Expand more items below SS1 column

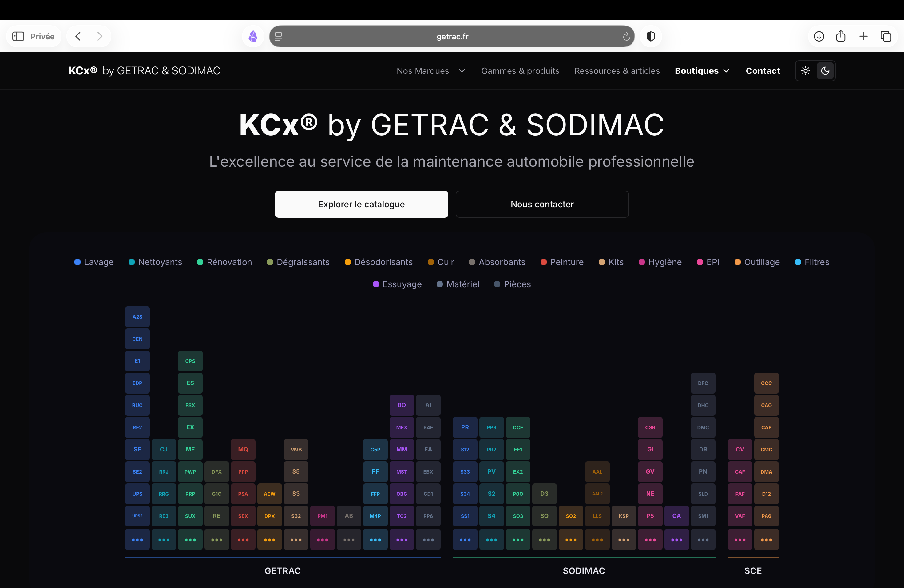(465, 540)
